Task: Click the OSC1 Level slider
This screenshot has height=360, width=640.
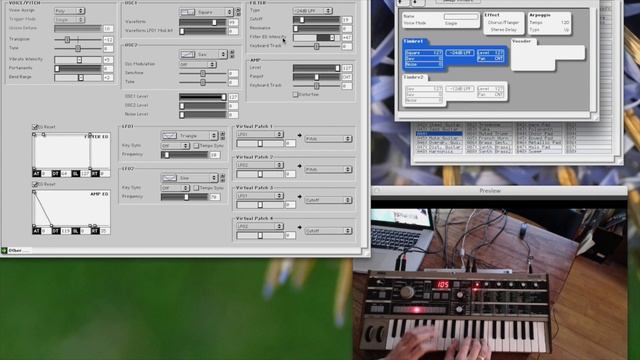Action: [x=202, y=97]
